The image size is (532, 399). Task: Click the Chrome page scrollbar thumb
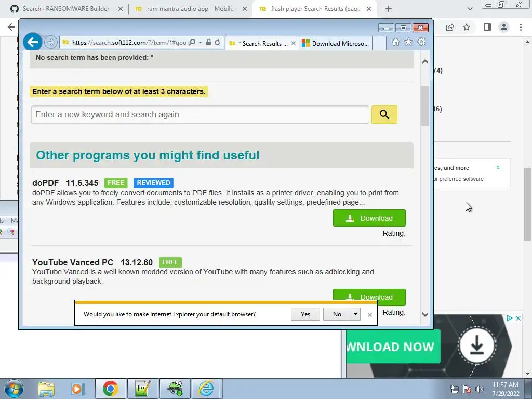[x=527, y=204]
